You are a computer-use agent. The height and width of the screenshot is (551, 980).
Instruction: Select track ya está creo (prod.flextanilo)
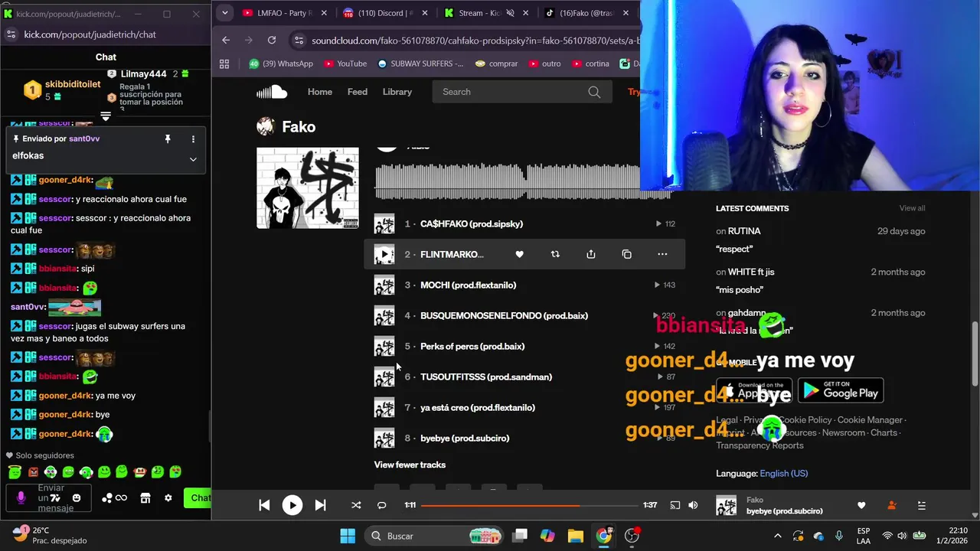tap(478, 407)
